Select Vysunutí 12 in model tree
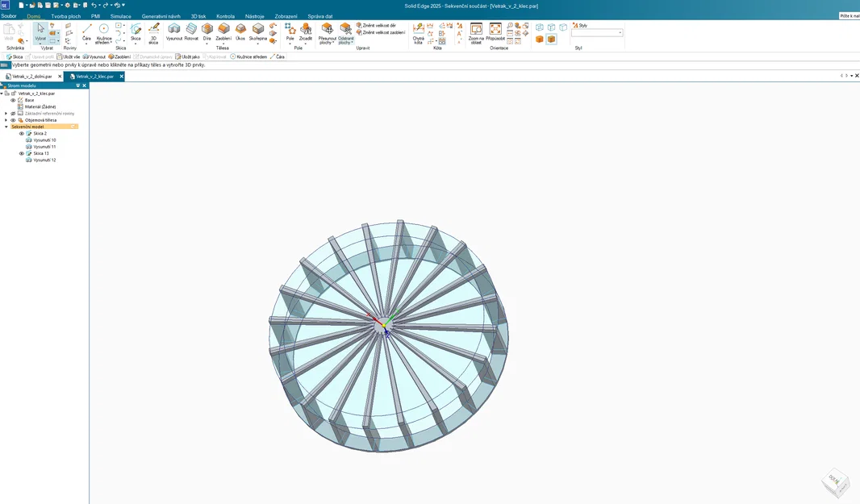 point(44,160)
